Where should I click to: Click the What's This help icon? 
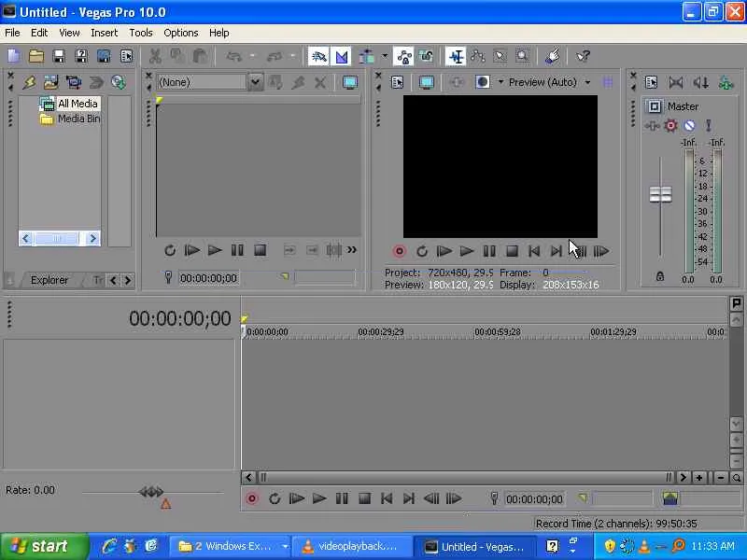tap(583, 56)
